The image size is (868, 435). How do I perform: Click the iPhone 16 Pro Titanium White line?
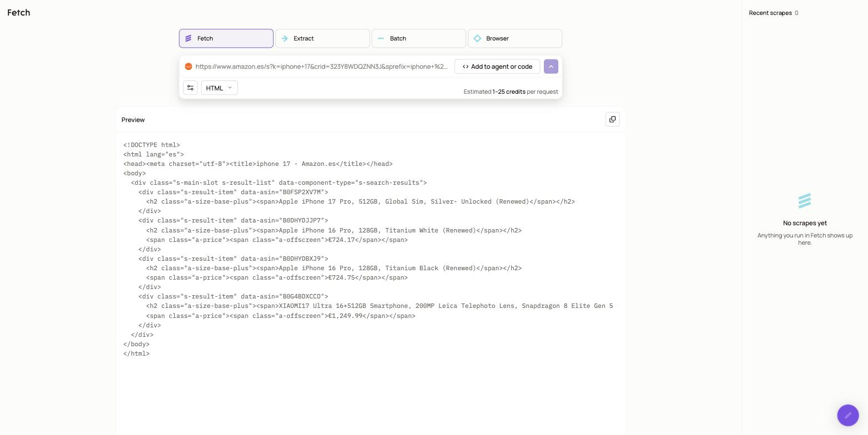[x=334, y=230]
